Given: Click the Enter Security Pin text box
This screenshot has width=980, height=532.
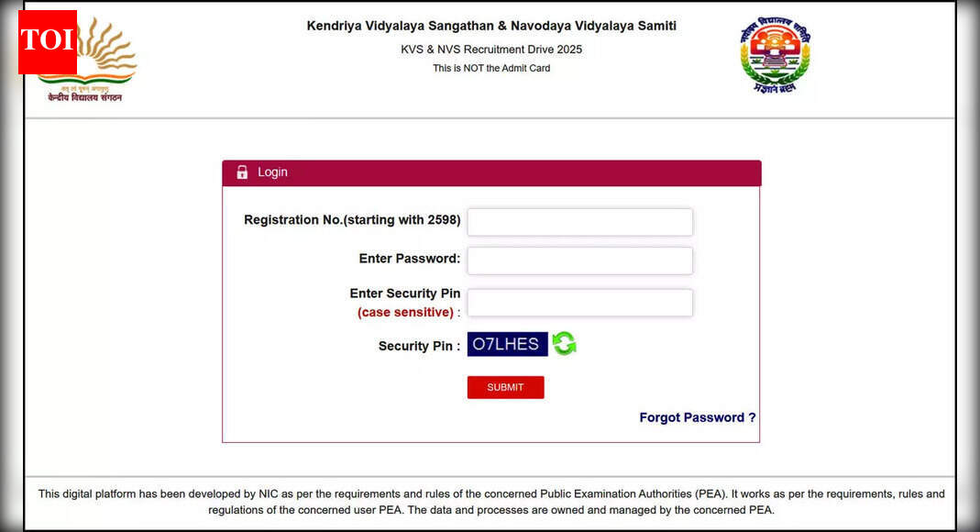Looking at the screenshot, I should pyautogui.click(x=579, y=303).
